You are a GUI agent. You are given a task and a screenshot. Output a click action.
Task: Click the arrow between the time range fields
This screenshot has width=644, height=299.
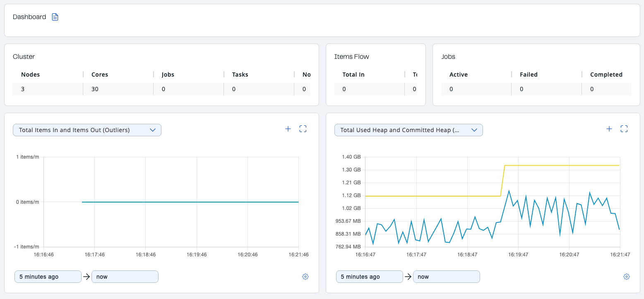pos(87,276)
